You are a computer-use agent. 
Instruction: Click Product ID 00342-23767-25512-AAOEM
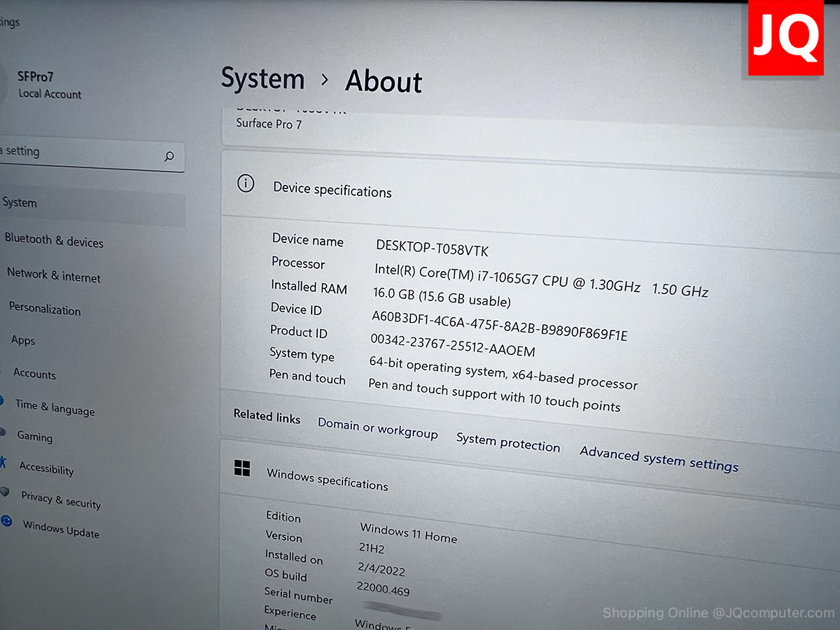[453, 346]
